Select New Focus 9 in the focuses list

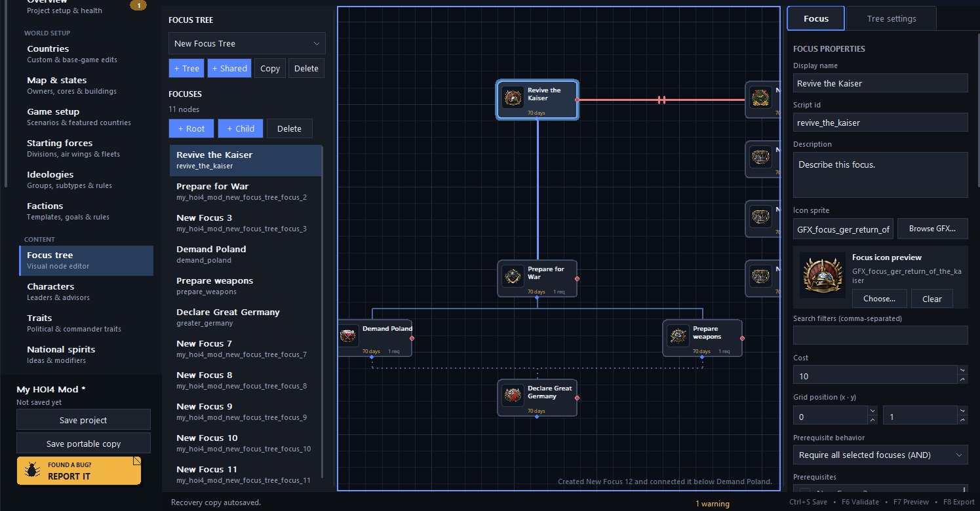tap(246, 411)
